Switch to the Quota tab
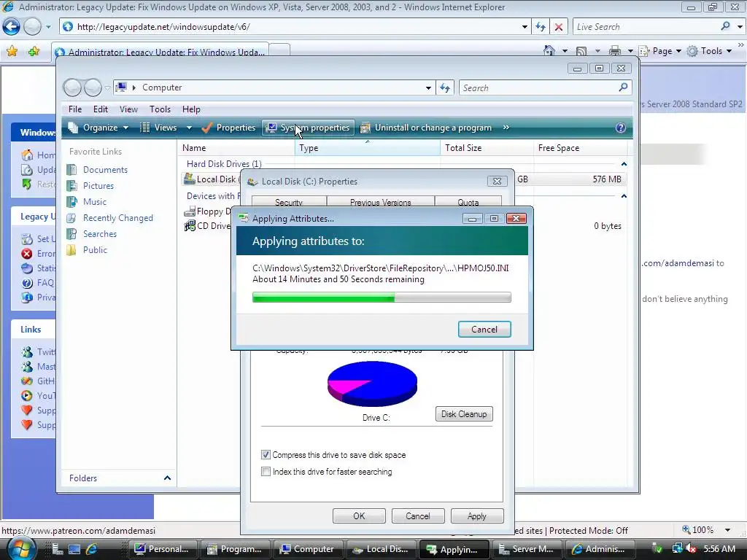The width and height of the screenshot is (747, 560). [468, 202]
